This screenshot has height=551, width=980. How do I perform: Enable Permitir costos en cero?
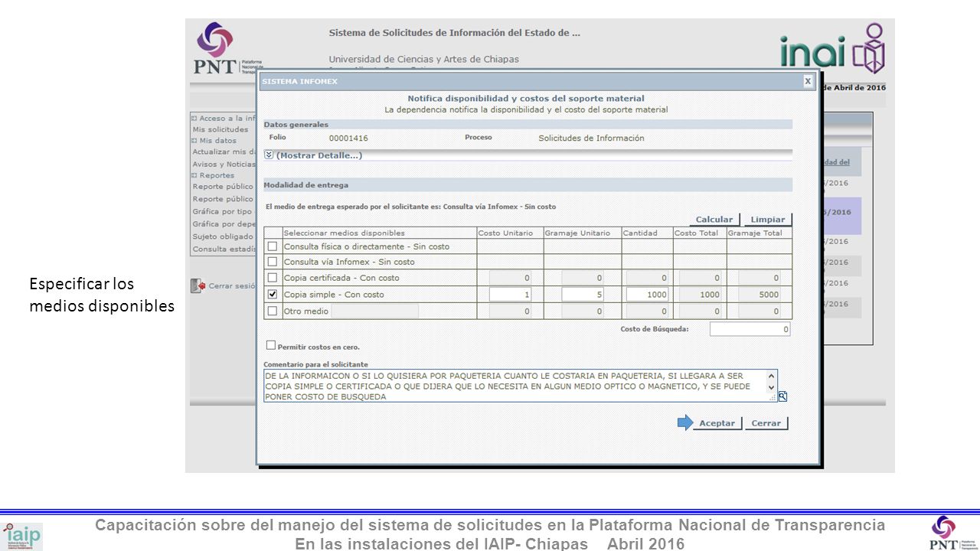coord(270,345)
